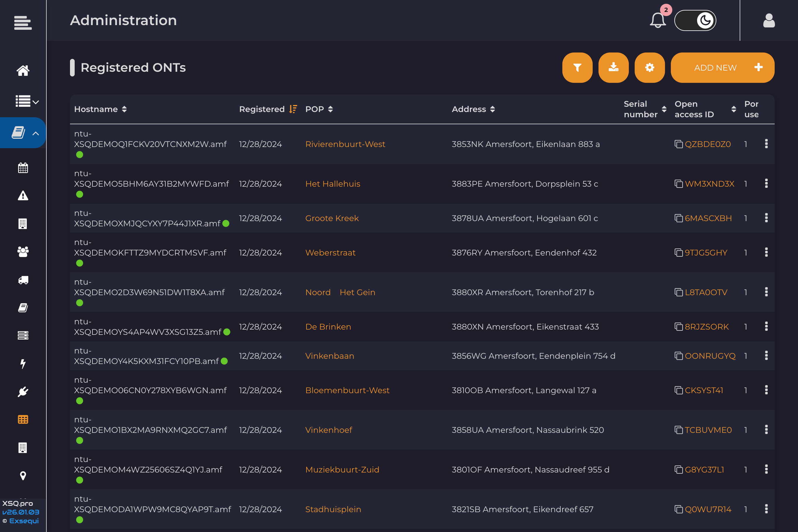Open the orange table grid sidebar item
This screenshot has height=532, width=798.
pos(23,420)
